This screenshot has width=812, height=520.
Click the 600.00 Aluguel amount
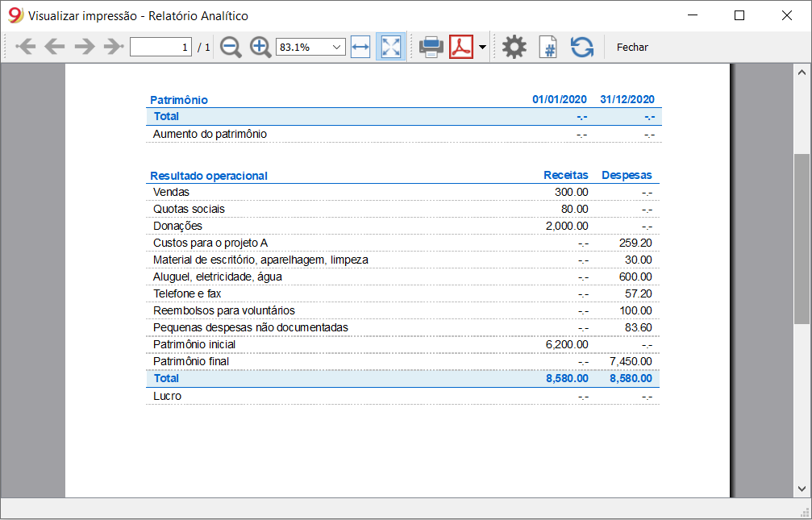tap(635, 277)
